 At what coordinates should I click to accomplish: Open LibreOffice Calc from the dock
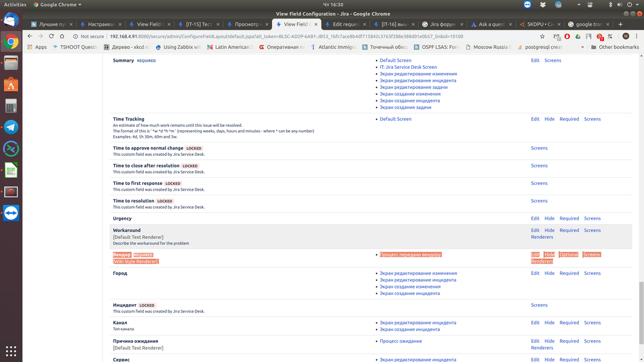11,170
